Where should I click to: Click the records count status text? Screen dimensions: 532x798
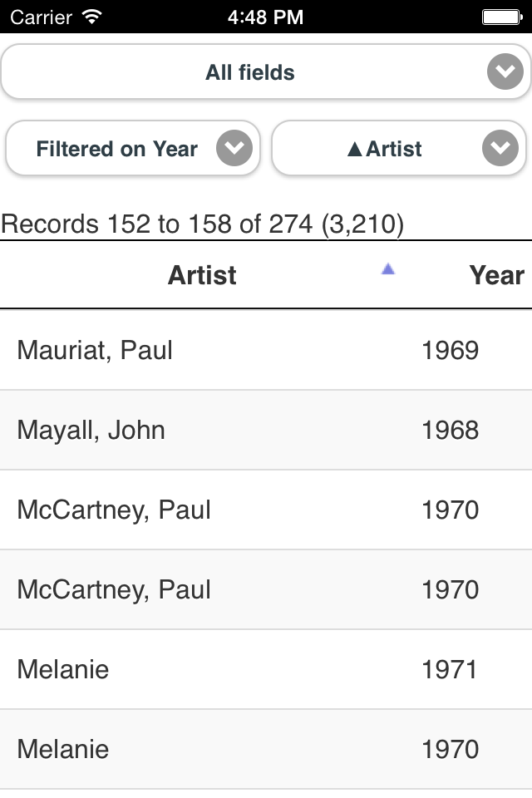click(x=202, y=224)
